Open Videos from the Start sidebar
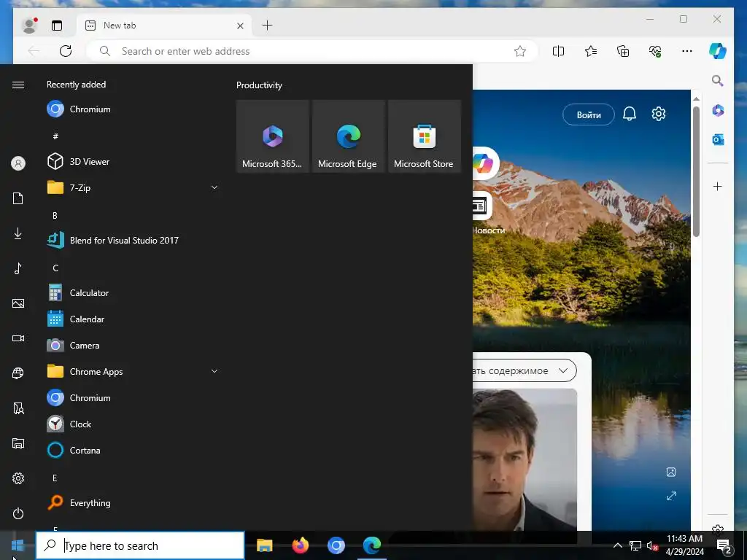747x560 pixels. (18, 338)
